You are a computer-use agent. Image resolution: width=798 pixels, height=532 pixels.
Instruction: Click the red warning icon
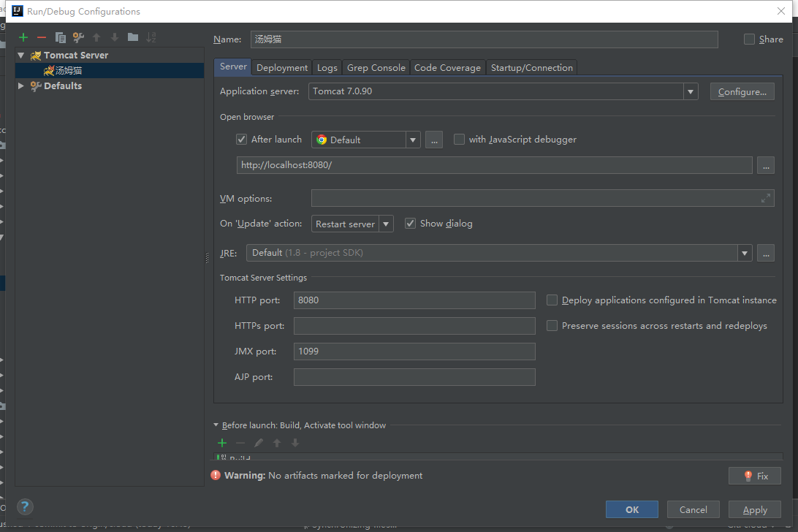coord(216,475)
